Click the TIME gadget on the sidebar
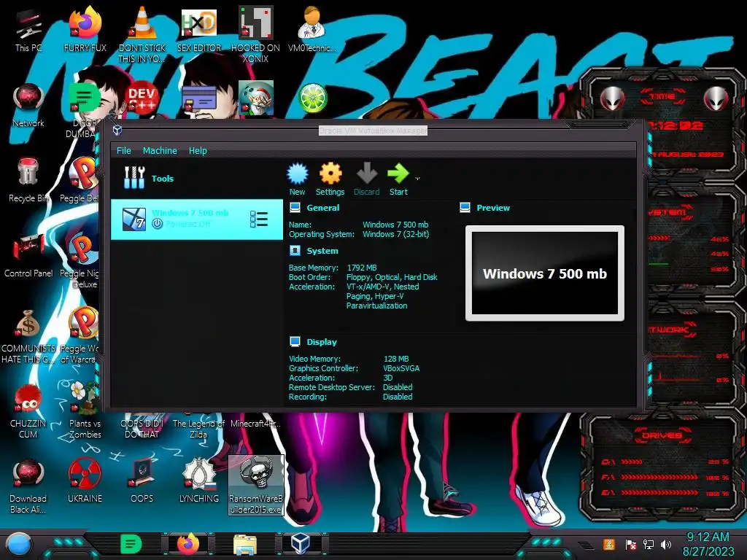 pos(664,125)
